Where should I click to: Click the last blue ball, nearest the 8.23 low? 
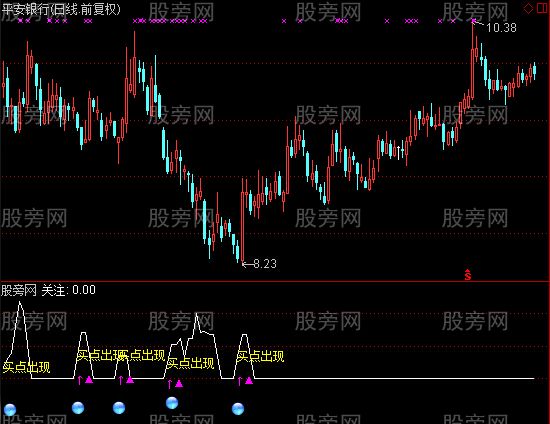click(x=238, y=409)
